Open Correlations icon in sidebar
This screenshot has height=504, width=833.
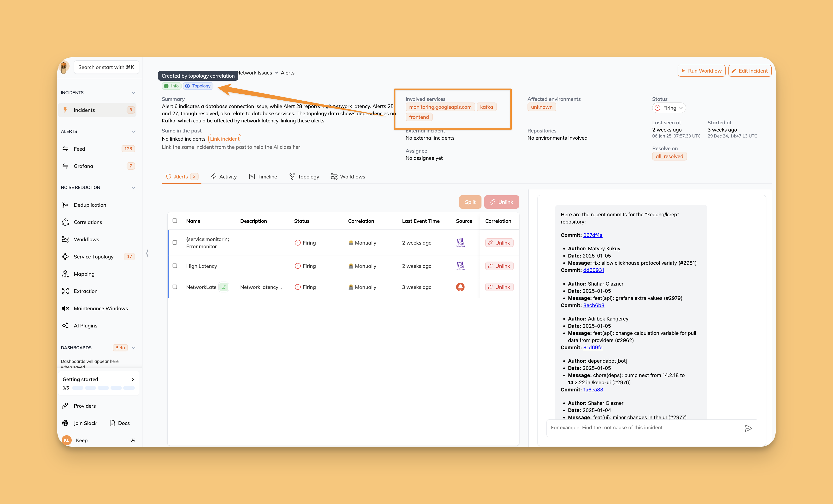pos(65,222)
